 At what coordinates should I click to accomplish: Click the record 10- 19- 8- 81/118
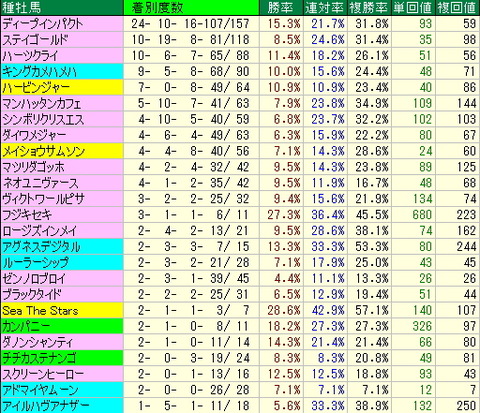[190, 40]
